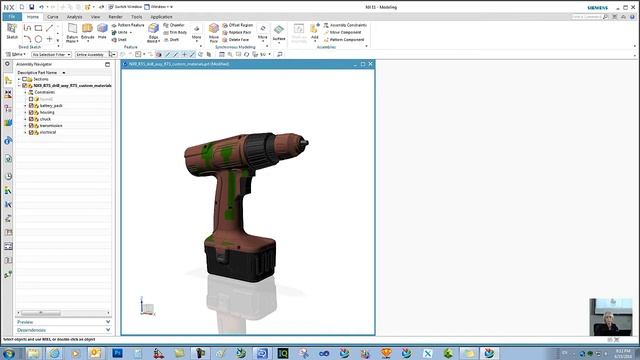Screen dimensions: 640x360
Task: Click the Surface tool icon
Action: (x=279, y=31)
